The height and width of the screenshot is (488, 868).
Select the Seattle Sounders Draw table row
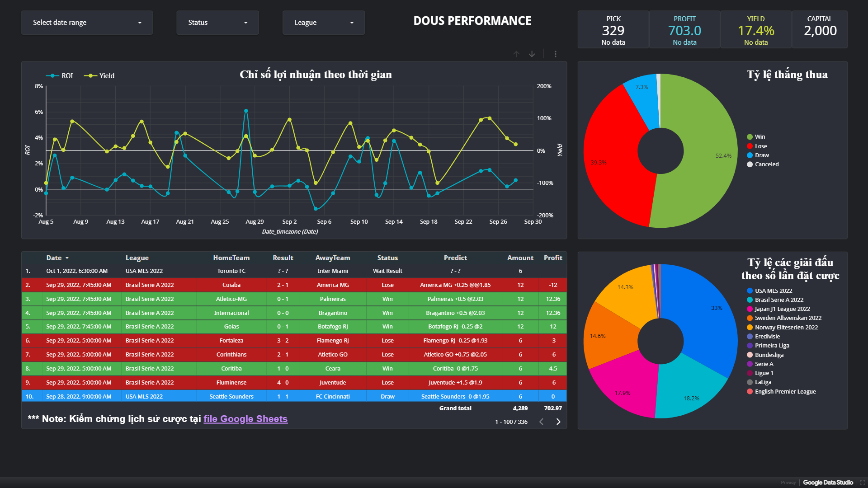(x=294, y=396)
